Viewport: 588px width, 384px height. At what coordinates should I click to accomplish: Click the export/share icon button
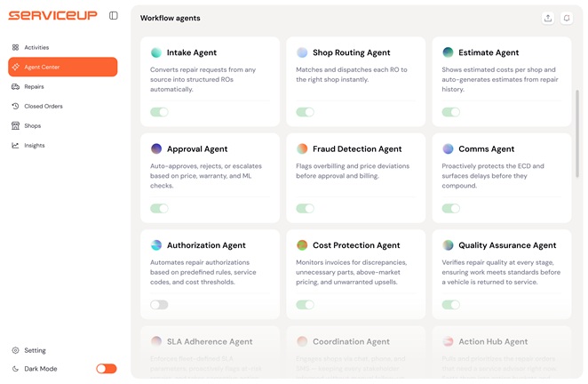(548, 18)
